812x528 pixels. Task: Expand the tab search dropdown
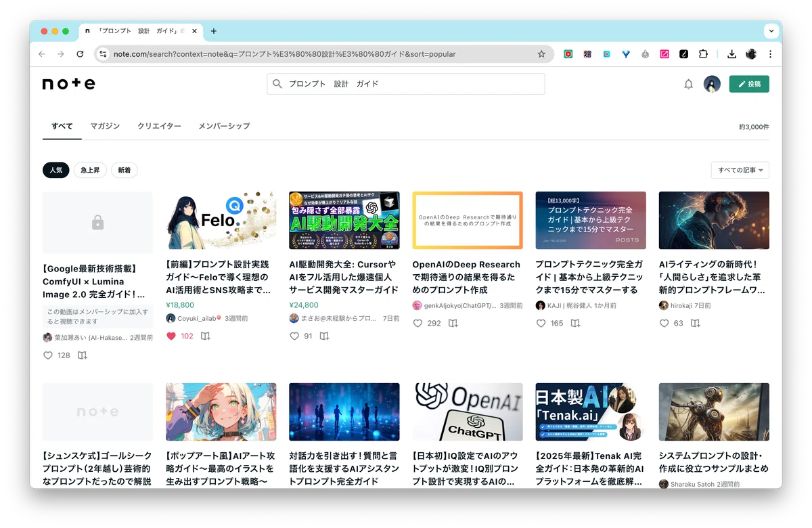coord(771,31)
